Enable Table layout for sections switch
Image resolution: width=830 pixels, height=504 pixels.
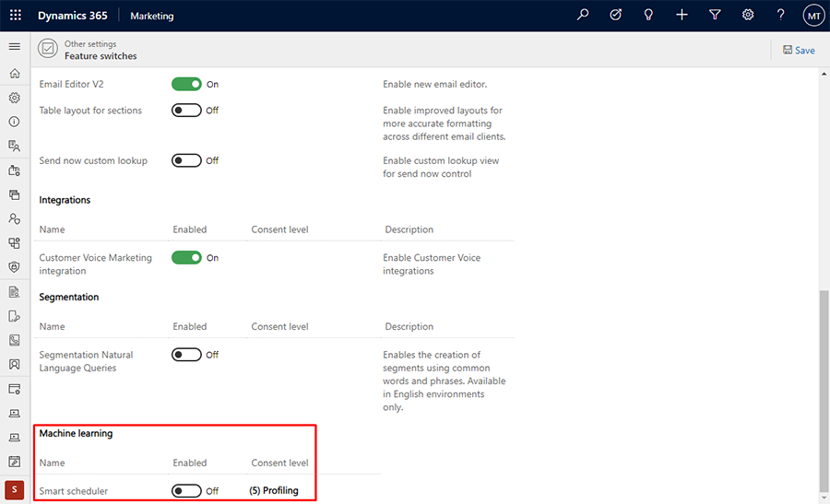click(x=186, y=110)
